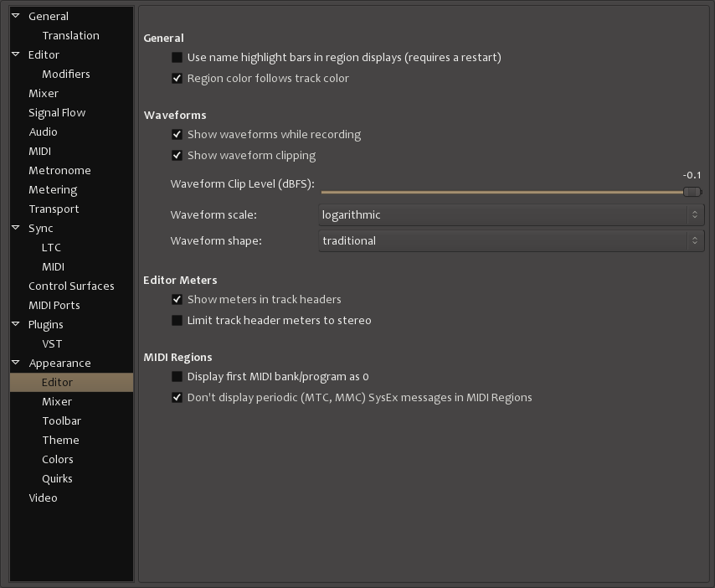Select VST under Plugins
This screenshot has width=715, height=588.
(52, 343)
